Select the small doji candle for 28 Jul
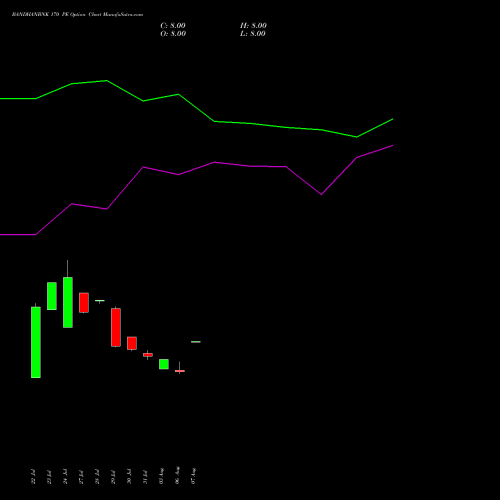The width and height of the screenshot is (500, 500). coord(100,301)
